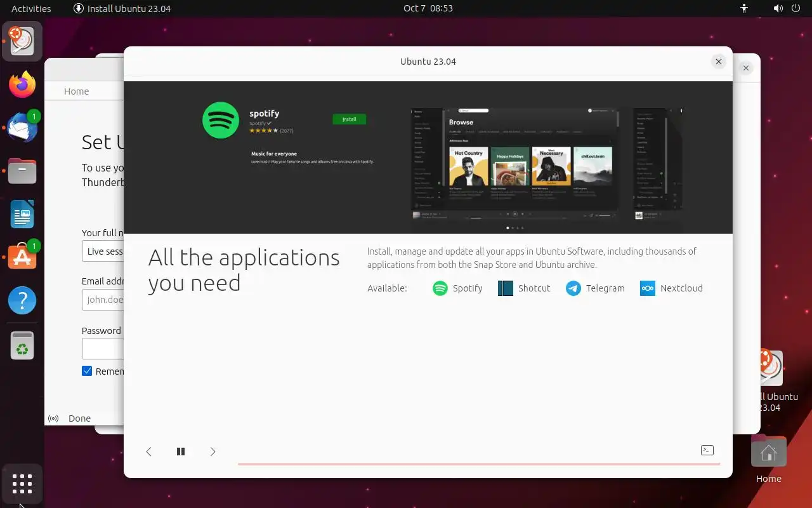Open the Activities overview
Screen dimensions: 812x508
[x=31, y=8]
